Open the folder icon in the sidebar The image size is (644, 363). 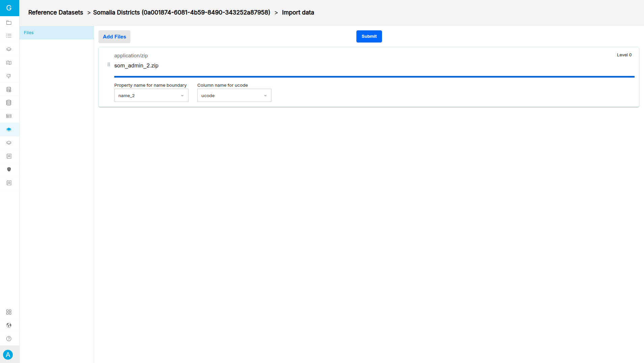[x=9, y=23]
